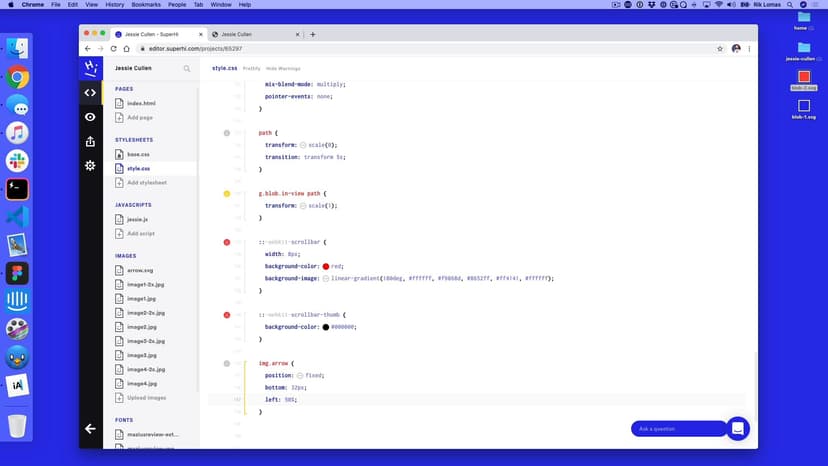Open the linear-gradient value picker

(x=326, y=278)
